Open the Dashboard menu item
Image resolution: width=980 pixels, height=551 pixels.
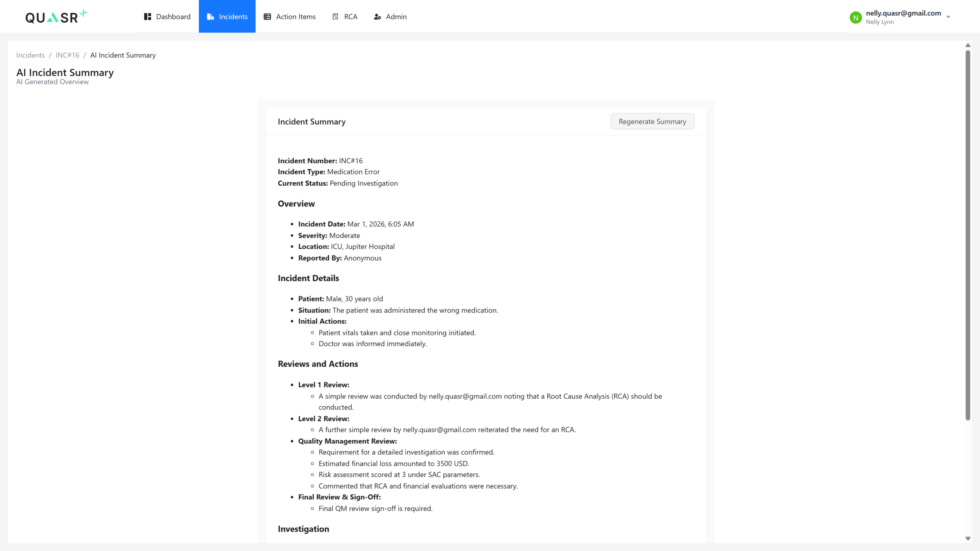(x=173, y=16)
